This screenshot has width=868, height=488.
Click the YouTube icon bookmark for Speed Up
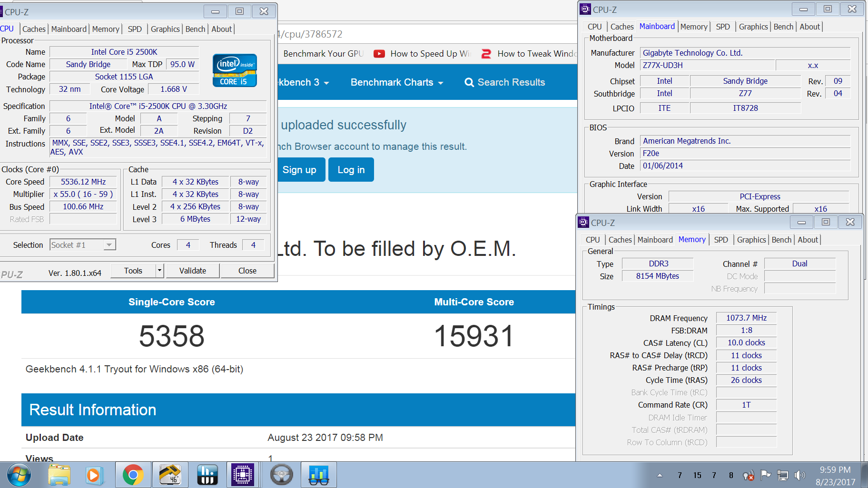tap(379, 54)
